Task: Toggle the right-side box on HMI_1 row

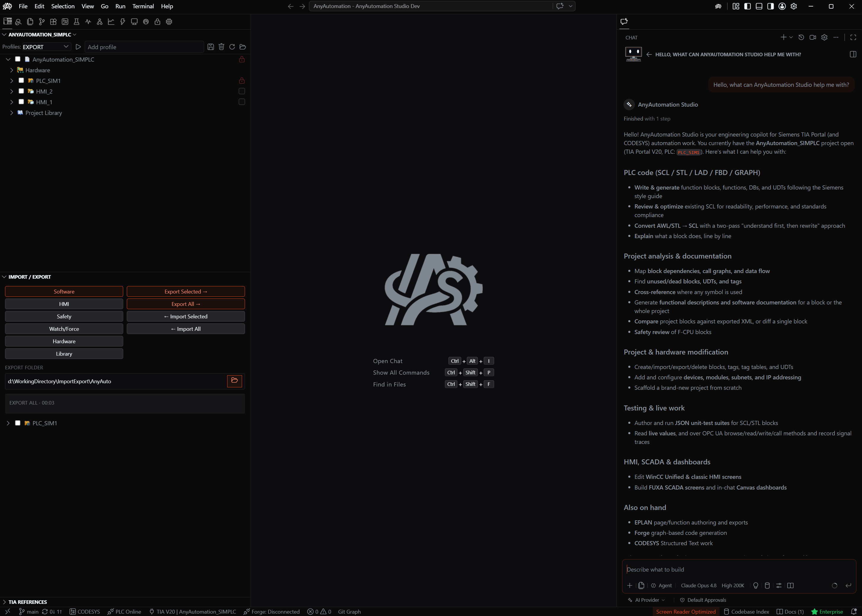Action: coord(242,102)
